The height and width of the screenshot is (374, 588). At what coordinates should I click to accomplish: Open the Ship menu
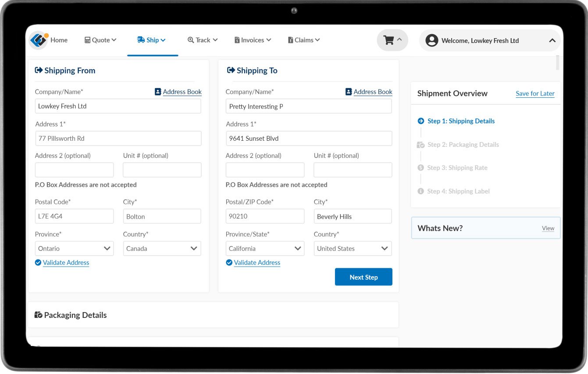point(151,40)
